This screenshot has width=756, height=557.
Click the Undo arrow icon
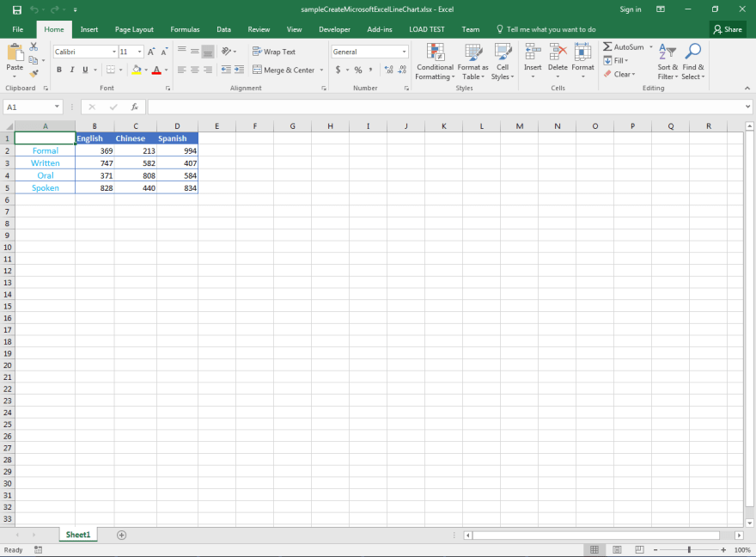(x=34, y=9)
